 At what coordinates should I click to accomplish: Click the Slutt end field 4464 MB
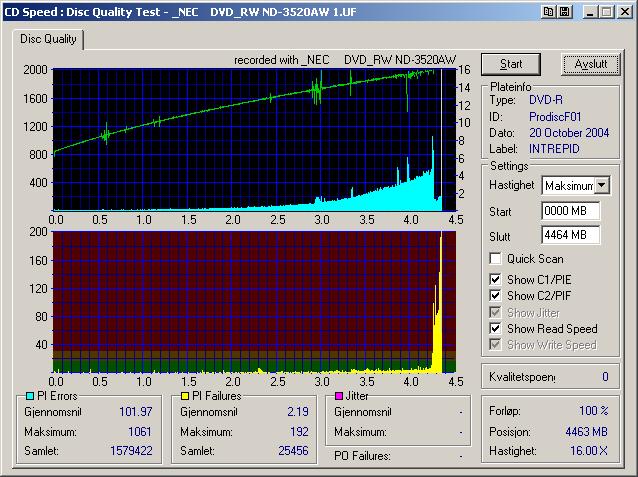pos(570,235)
